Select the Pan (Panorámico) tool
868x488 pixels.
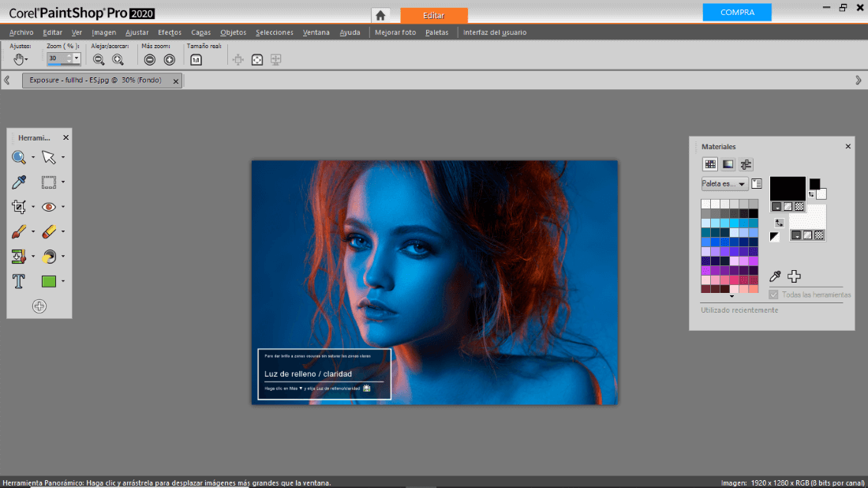(x=17, y=58)
